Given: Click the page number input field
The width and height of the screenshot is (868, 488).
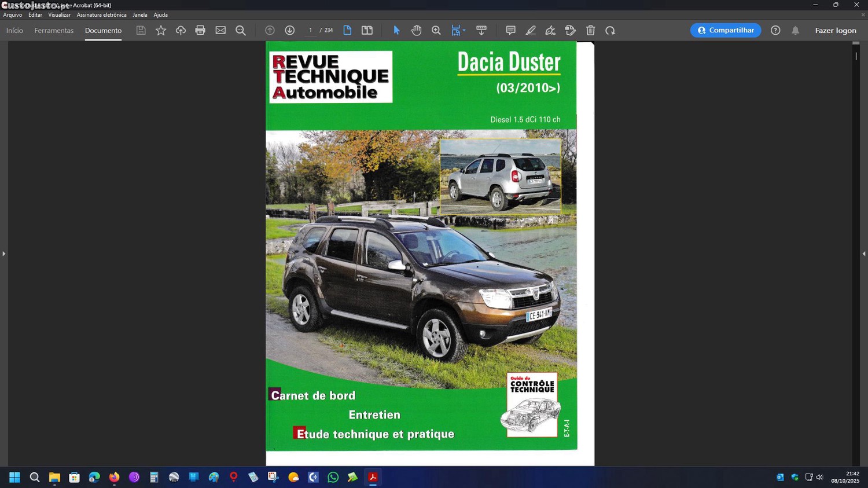Looking at the screenshot, I should pos(310,31).
